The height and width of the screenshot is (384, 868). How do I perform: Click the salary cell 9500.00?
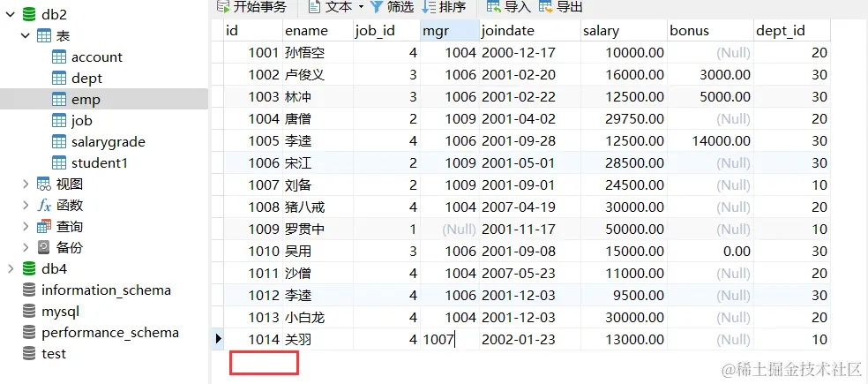tap(624, 296)
